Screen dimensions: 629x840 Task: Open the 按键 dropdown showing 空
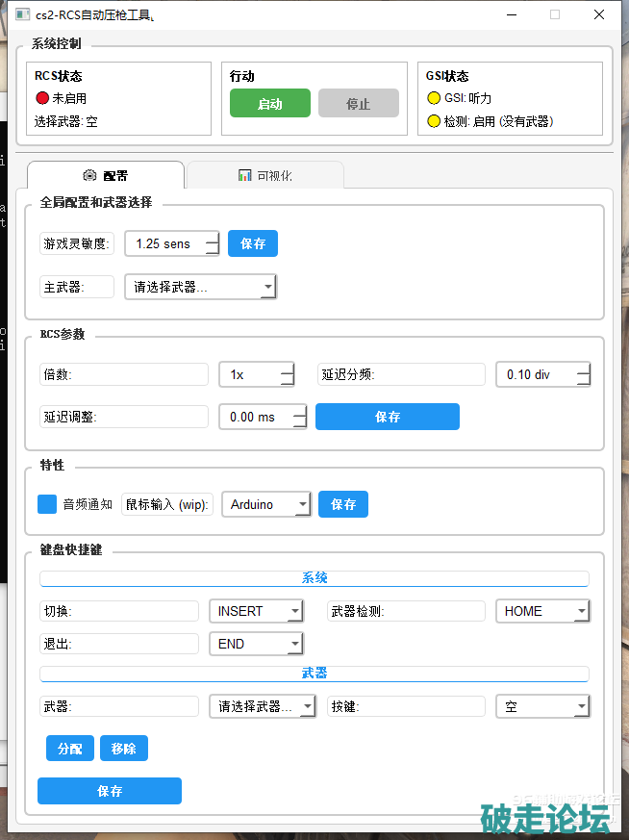click(541, 706)
